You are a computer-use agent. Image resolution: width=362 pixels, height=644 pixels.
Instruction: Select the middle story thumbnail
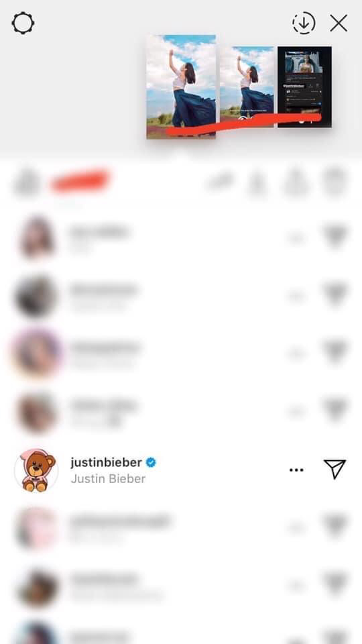coord(247,87)
